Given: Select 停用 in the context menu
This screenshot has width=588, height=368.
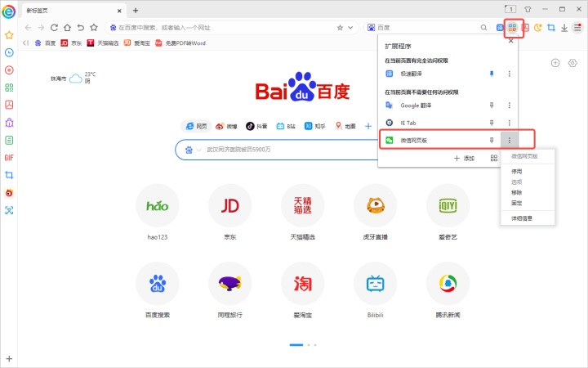Looking at the screenshot, I should (x=516, y=172).
